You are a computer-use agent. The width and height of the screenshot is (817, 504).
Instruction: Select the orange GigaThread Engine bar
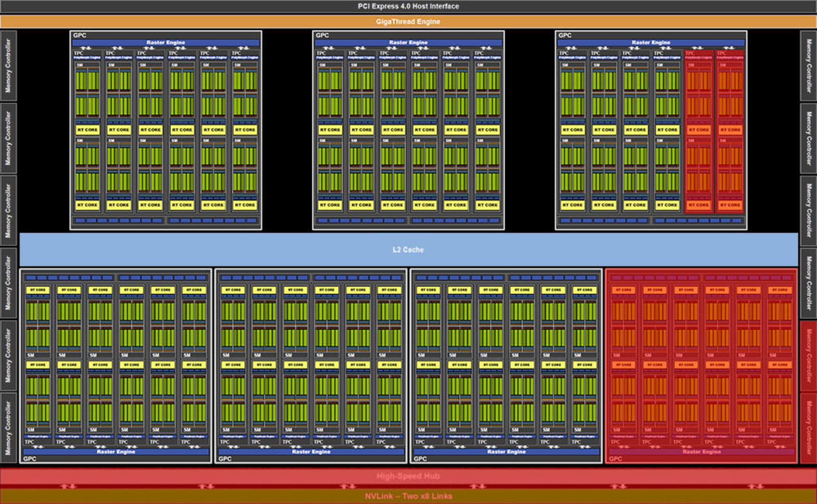pyautogui.click(x=408, y=22)
